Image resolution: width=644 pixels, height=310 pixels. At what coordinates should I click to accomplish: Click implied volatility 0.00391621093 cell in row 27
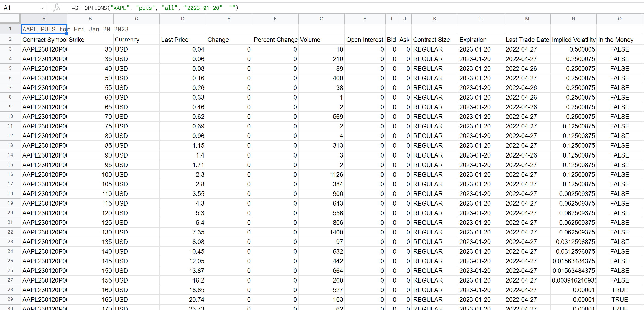tap(573, 280)
